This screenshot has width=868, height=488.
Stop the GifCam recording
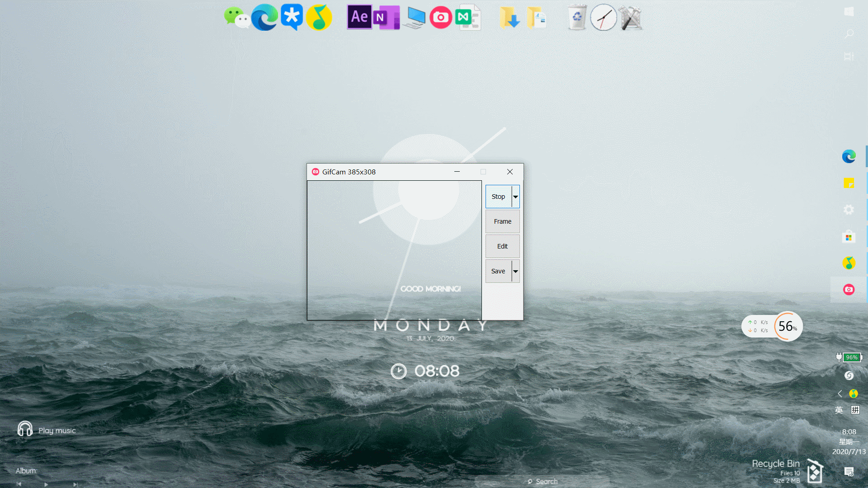(499, 197)
